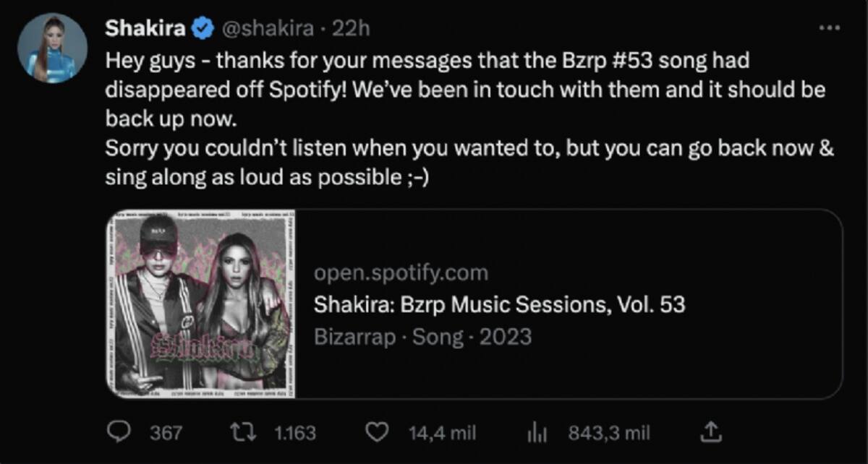
Task: Open the three-dot more options menu
Action: [829, 29]
